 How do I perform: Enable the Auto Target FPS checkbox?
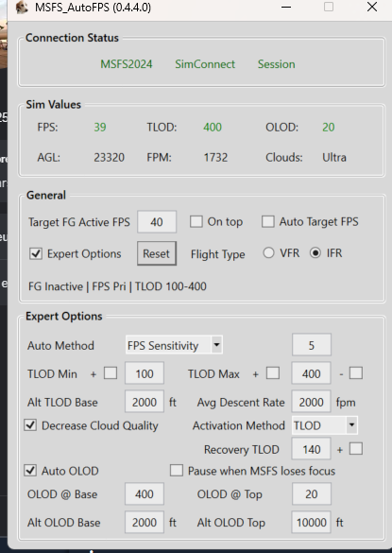pos(268,222)
